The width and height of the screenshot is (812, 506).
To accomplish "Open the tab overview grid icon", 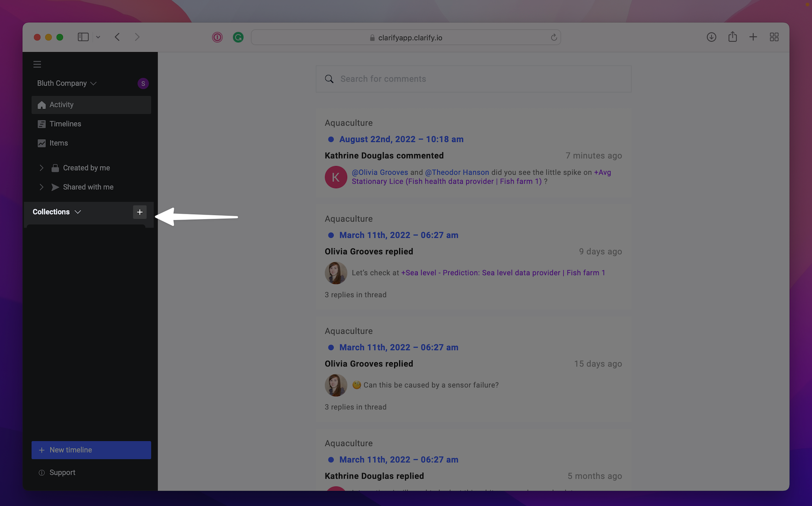I will click(x=774, y=37).
